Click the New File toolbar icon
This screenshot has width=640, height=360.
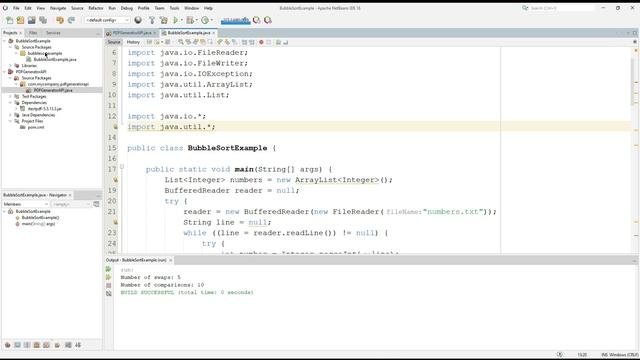click(9, 20)
